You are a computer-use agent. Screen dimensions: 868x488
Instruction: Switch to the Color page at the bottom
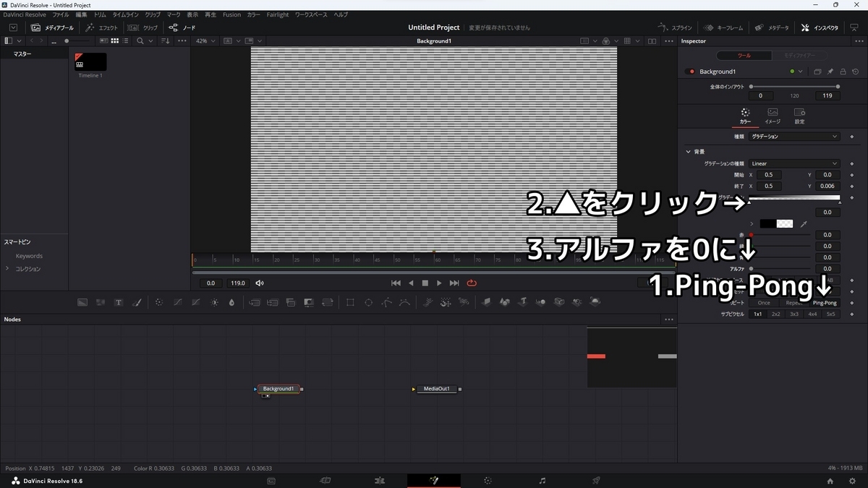[488, 480]
